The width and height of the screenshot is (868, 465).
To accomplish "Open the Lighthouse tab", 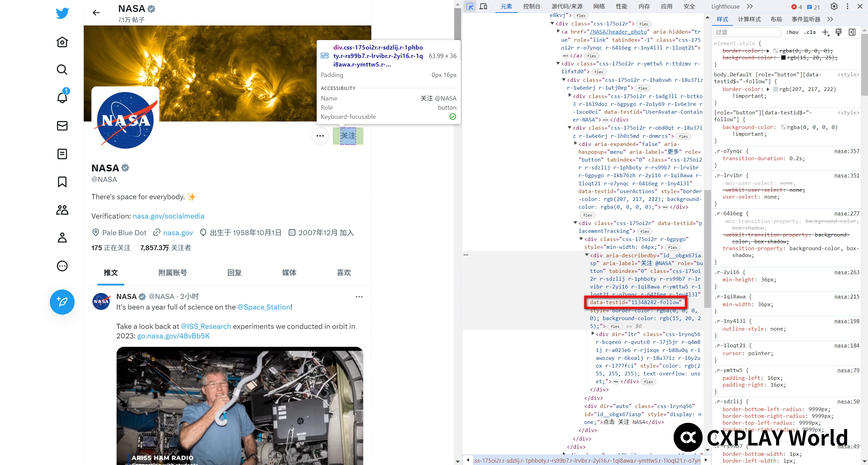I will pos(725,6).
